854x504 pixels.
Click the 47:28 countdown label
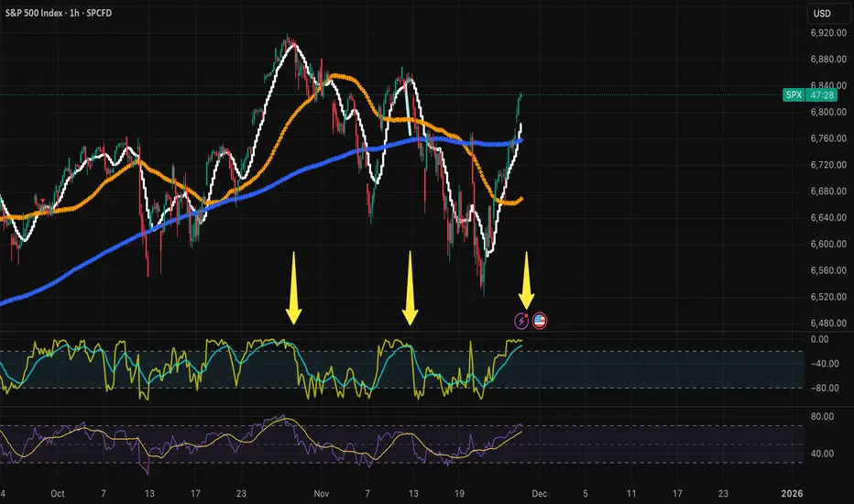coord(822,94)
